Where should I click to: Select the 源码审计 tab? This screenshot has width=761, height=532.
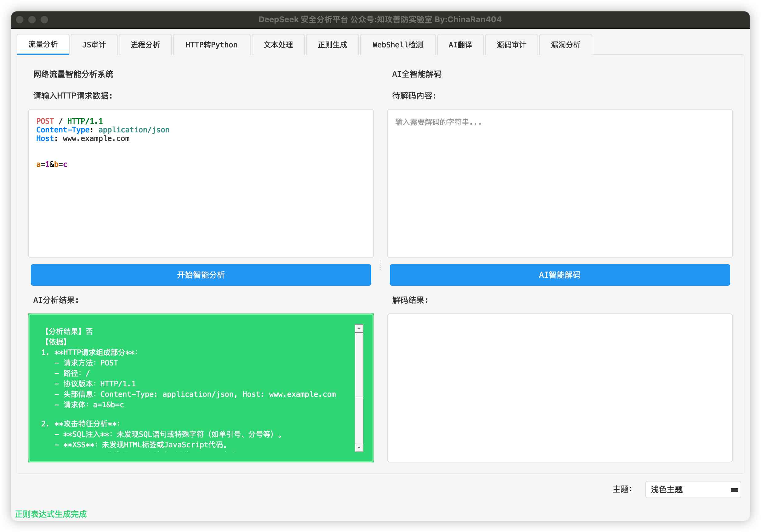click(511, 45)
